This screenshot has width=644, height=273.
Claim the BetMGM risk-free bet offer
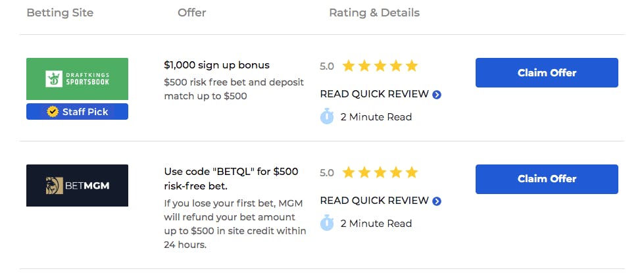547,179
